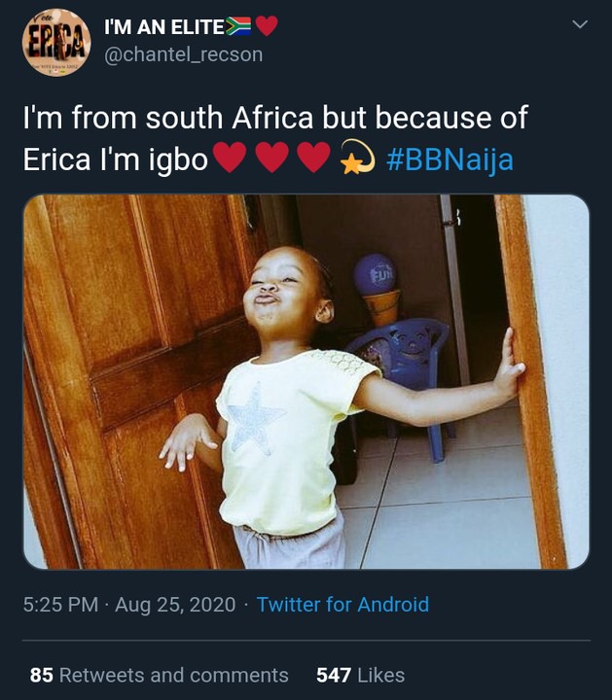The width and height of the screenshot is (612, 700).
Task: Open the @chantel_recson handle
Action: click(184, 54)
